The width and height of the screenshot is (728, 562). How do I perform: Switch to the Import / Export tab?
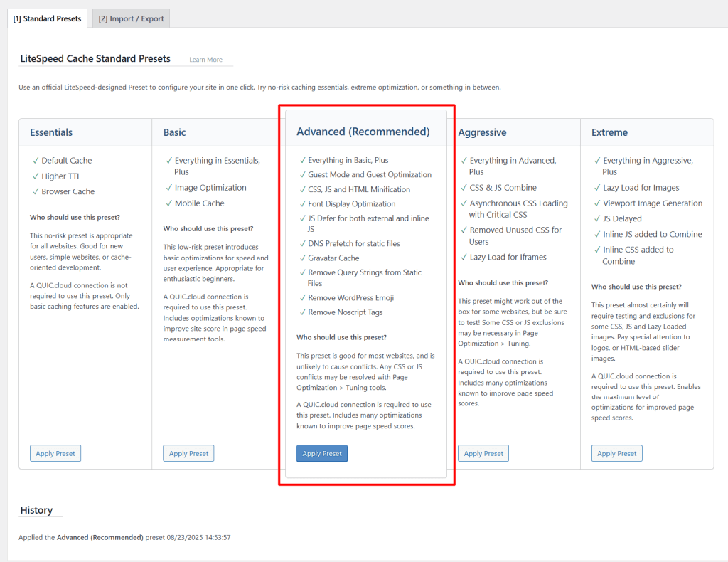click(130, 19)
